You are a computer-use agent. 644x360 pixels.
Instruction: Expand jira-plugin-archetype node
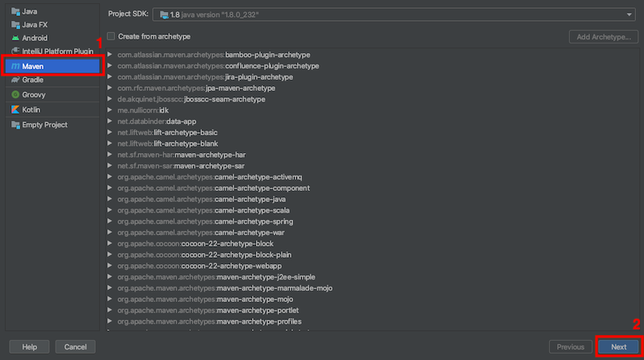point(109,77)
